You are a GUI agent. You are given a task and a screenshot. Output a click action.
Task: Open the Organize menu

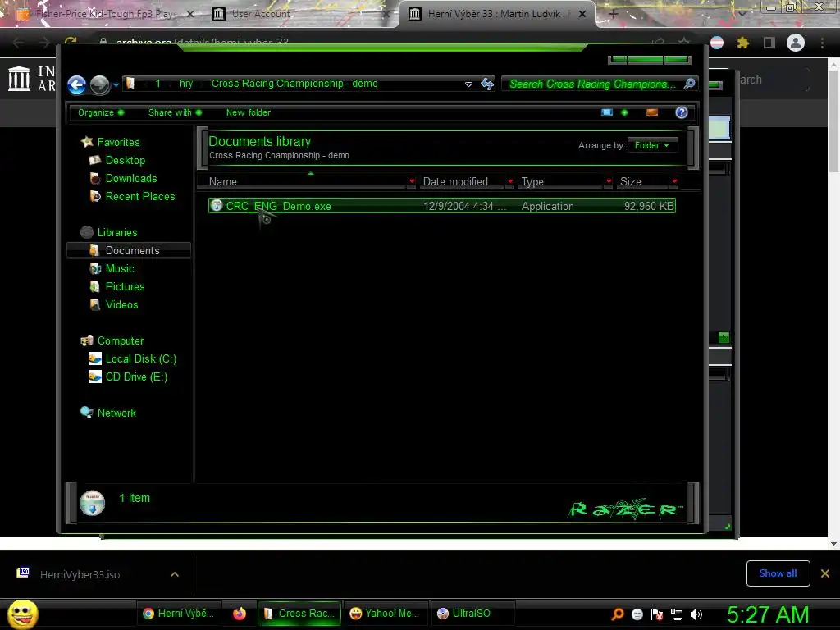tap(101, 112)
